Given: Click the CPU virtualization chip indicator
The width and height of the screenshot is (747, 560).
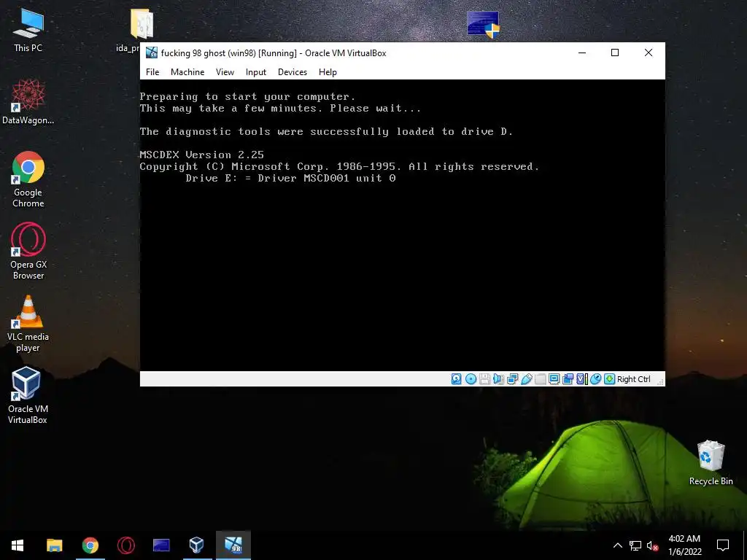Looking at the screenshot, I should click(x=581, y=379).
